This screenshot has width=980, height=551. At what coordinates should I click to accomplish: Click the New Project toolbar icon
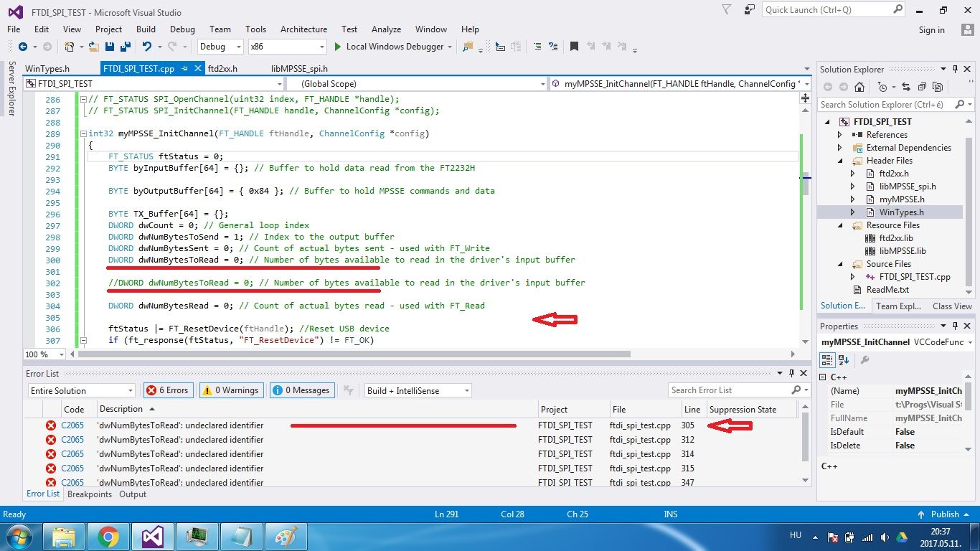coord(70,47)
